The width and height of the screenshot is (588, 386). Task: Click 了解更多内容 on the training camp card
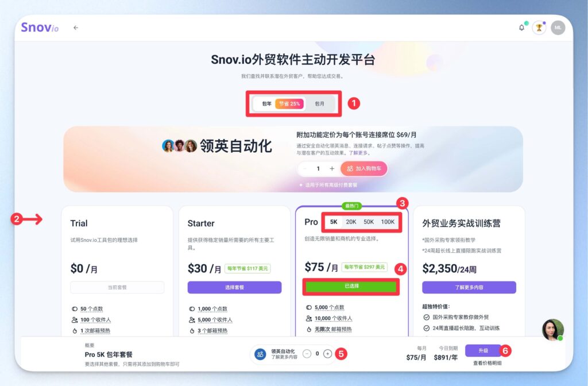coord(469,287)
